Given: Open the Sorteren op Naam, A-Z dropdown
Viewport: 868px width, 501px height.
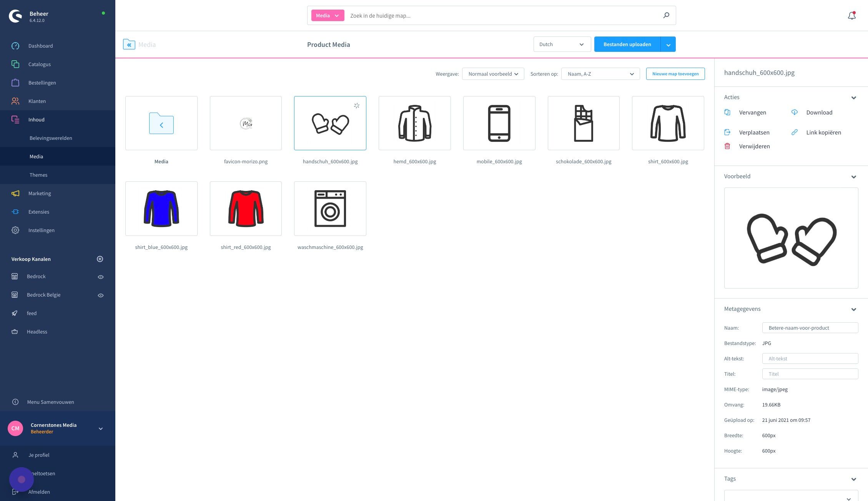Looking at the screenshot, I should click(600, 74).
